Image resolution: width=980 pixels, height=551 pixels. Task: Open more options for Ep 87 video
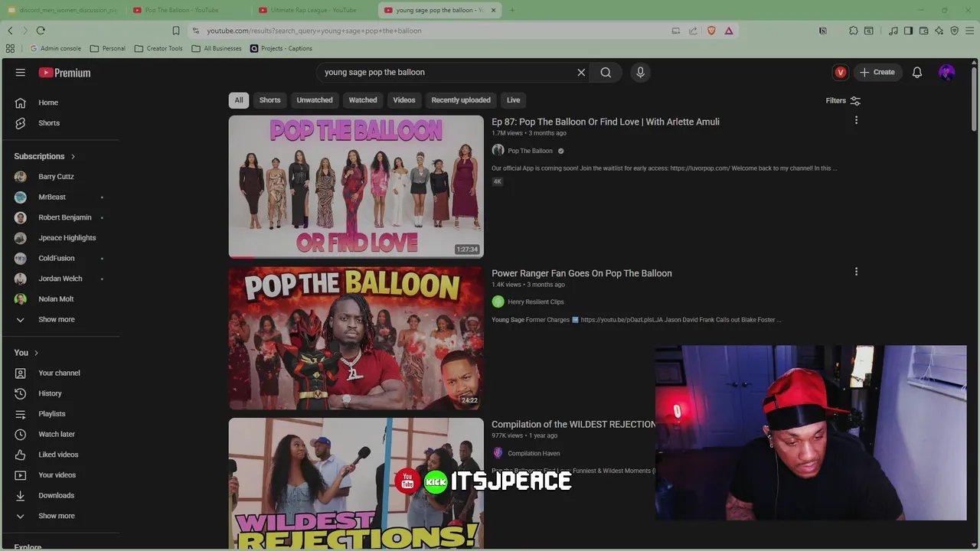click(856, 120)
